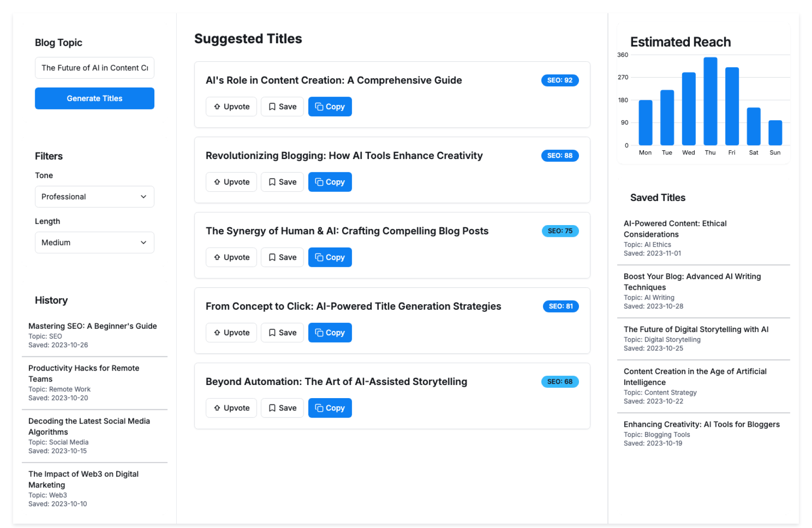Open 'The Impact of Web3 on Digital Marketing' history entry
The height and width of the screenshot is (528, 812).
(x=83, y=479)
